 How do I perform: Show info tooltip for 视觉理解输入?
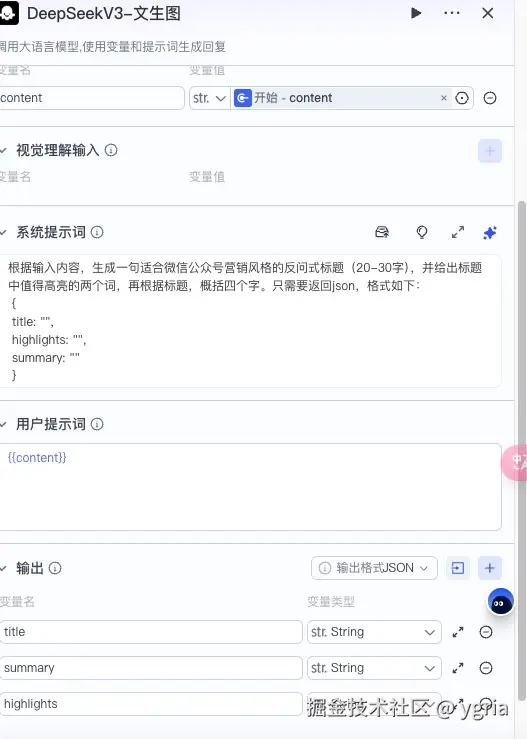click(111, 150)
